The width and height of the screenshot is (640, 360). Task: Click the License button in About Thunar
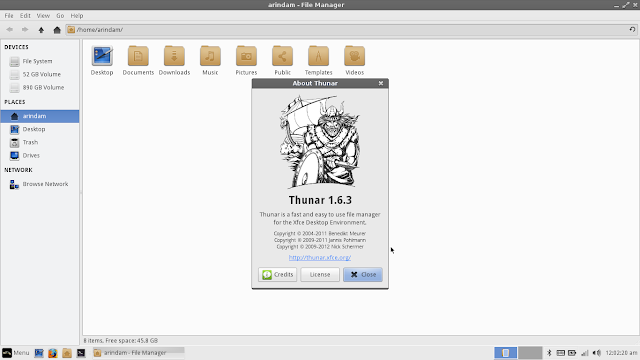pos(320,274)
